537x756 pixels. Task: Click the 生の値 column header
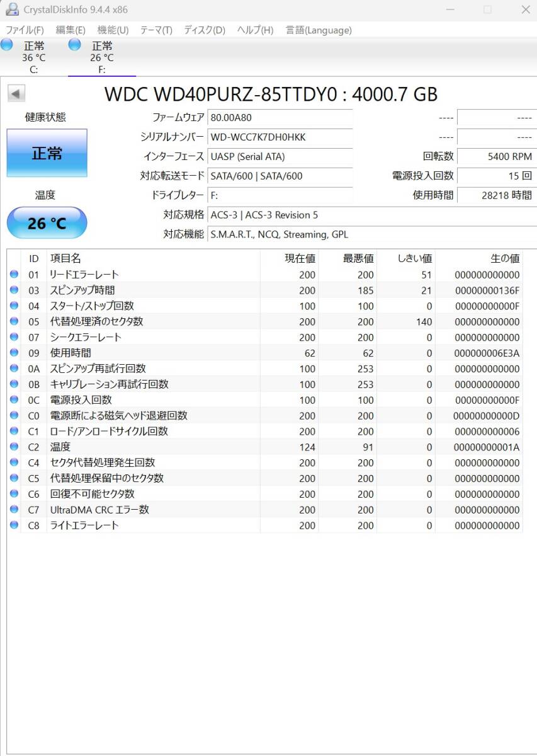coord(479,258)
